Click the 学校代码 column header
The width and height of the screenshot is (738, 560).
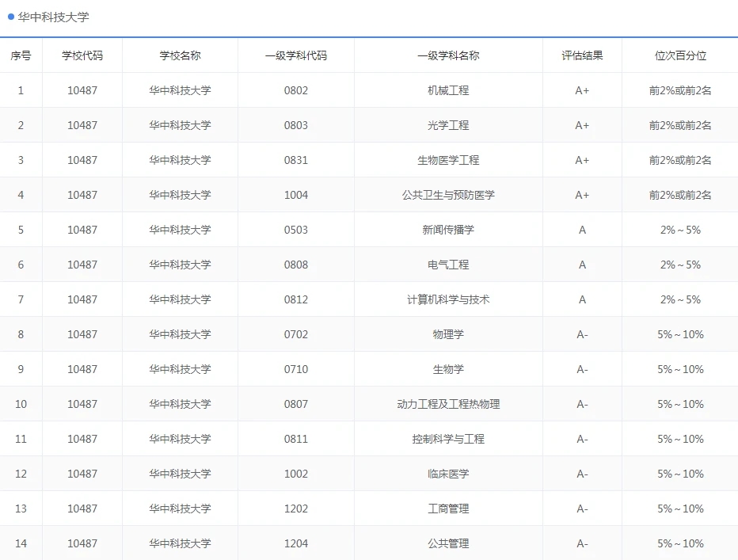(x=82, y=55)
